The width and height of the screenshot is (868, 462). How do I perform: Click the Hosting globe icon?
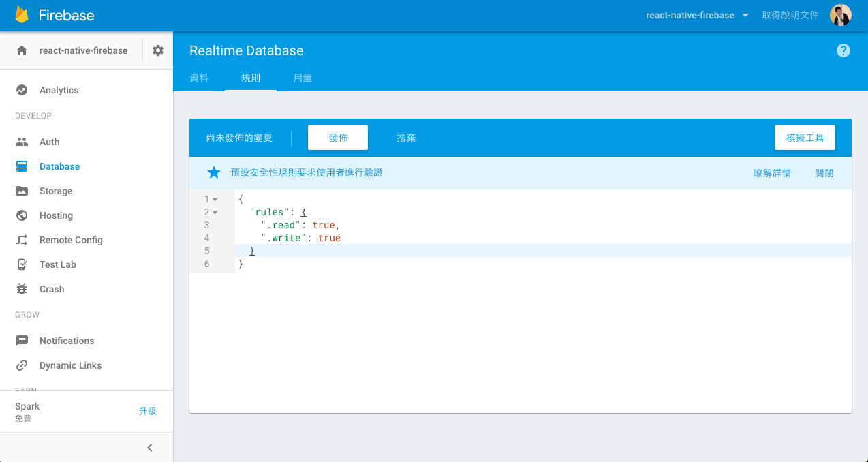(22, 215)
